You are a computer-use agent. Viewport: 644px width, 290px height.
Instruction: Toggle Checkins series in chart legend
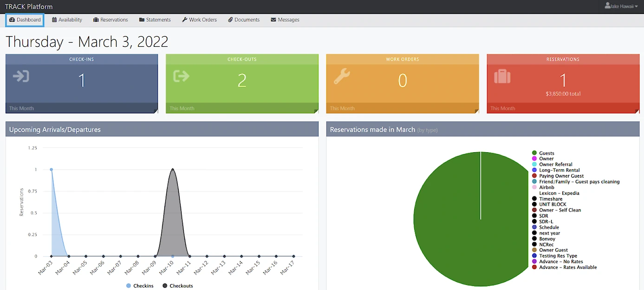pos(140,286)
